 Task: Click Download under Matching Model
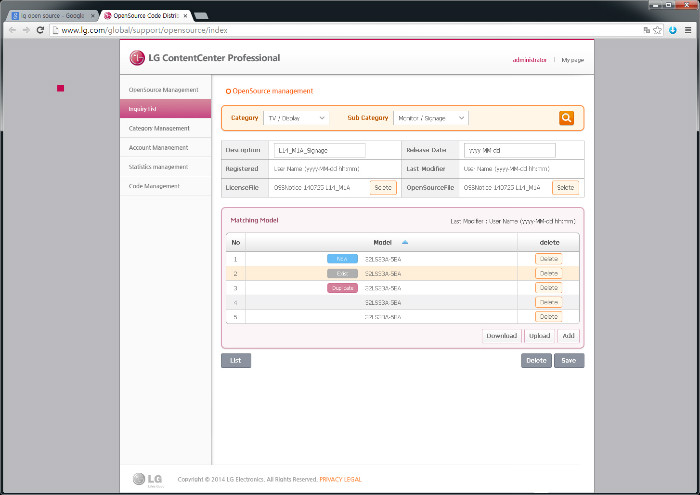pos(502,336)
